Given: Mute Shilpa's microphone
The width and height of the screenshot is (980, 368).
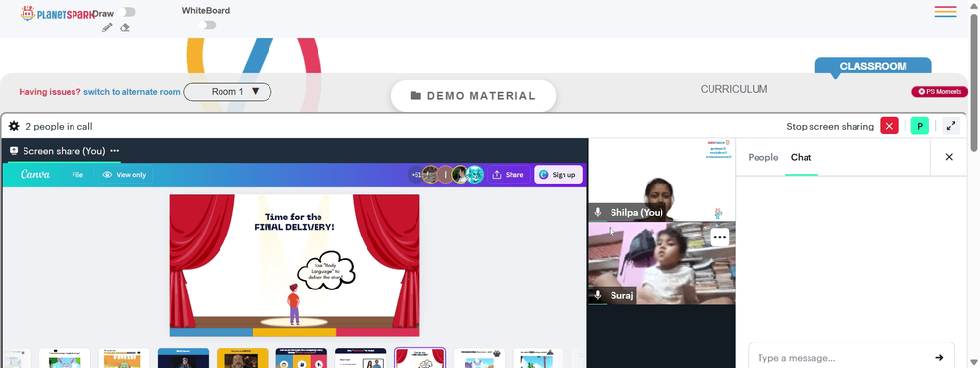Looking at the screenshot, I should (598, 212).
